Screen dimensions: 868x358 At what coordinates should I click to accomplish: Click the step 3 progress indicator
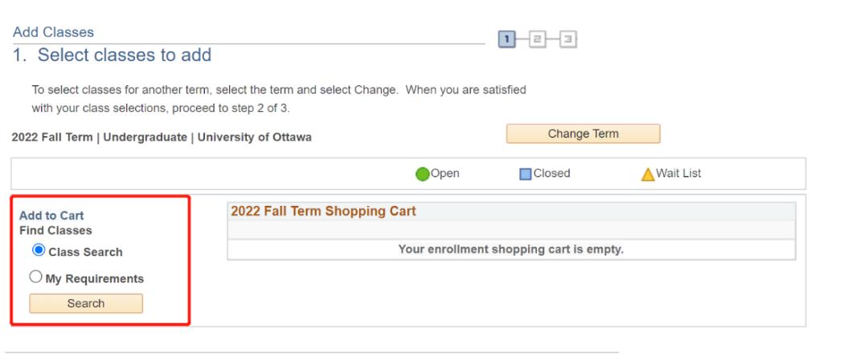click(567, 39)
